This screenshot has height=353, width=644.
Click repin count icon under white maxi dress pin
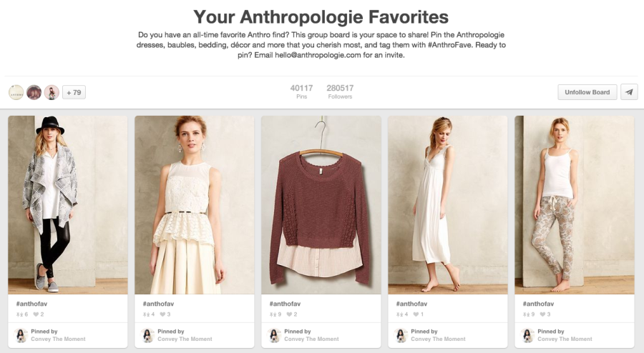tap(399, 314)
